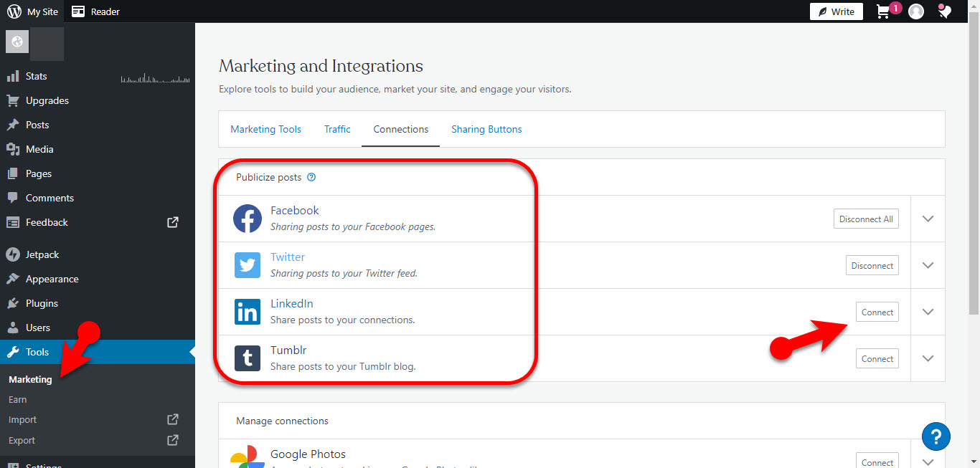Click the Feedback form icon
980x468 pixels.
pyautogui.click(x=13, y=222)
